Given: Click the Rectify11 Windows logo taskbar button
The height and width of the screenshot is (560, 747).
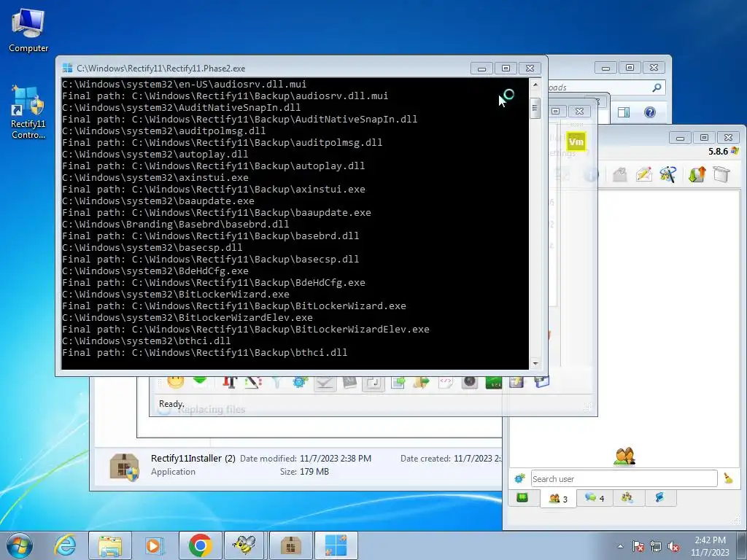Looking at the screenshot, I should coord(336,545).
